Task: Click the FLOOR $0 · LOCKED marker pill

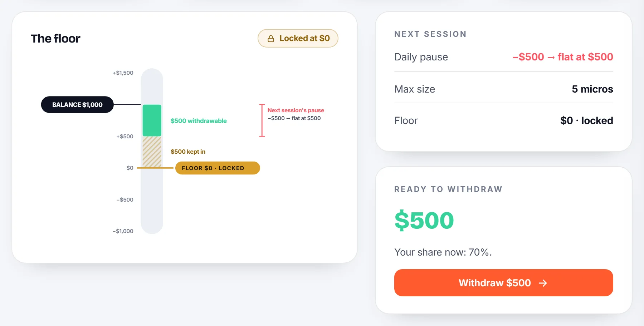Action: pyautogui.click(x=218, y=168)
